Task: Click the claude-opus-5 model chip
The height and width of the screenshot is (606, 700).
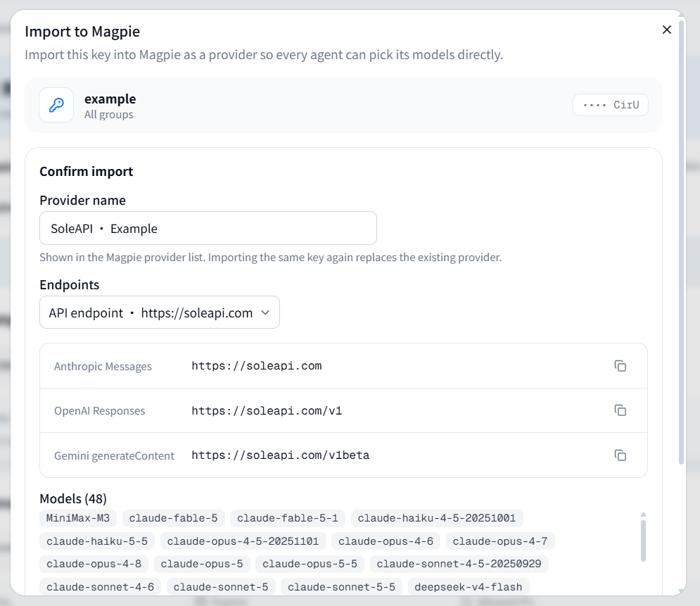Action: pyautogui.click(x=202, y=564)
